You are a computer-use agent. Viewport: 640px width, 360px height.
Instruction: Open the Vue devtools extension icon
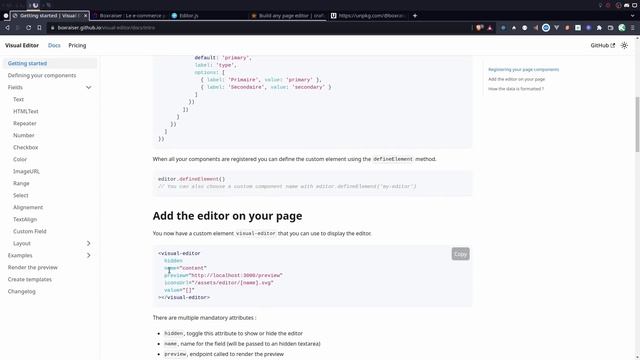coord(556,28)
